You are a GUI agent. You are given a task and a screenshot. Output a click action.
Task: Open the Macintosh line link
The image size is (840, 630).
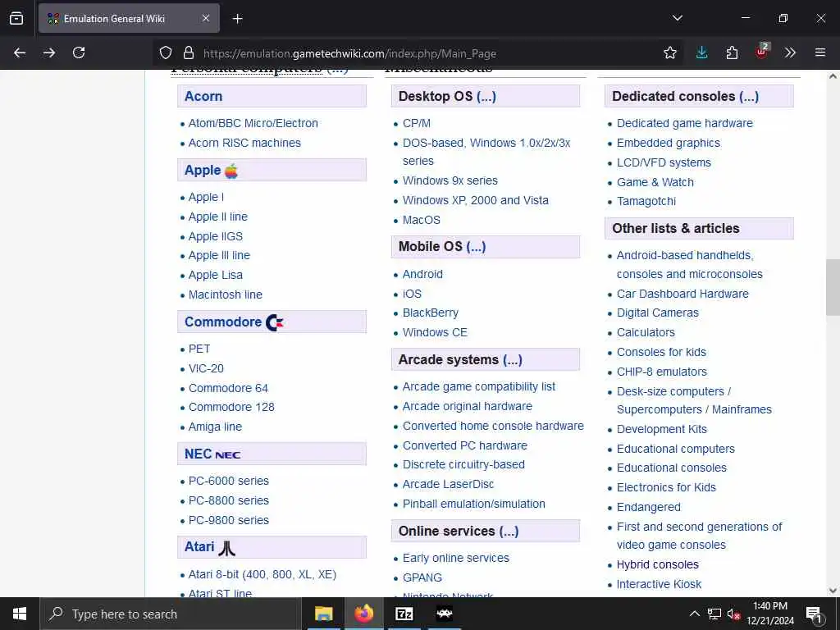pyautogui.click(x=225, y=294)
